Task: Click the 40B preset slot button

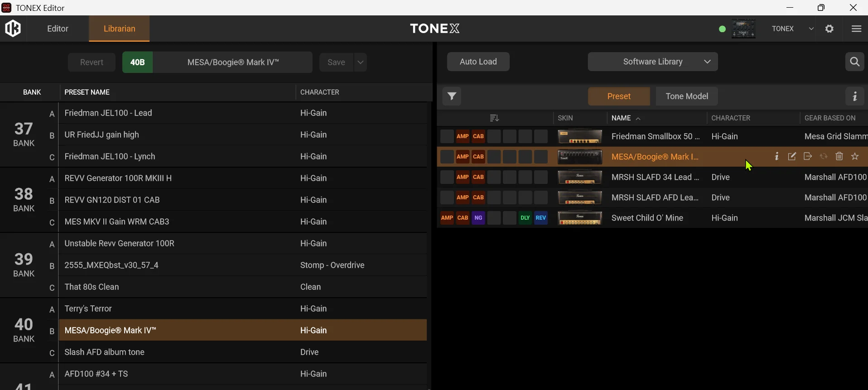Action: (138, 63)
